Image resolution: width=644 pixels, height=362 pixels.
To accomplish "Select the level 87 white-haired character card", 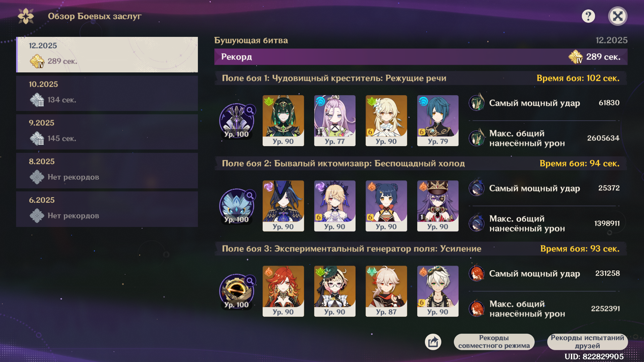I will click(386, 291).
